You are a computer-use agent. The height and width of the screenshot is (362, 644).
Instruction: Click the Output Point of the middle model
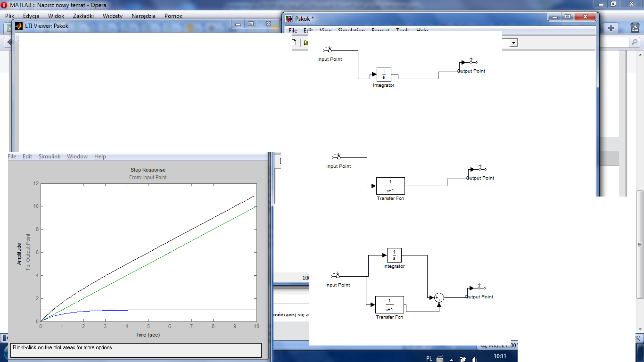coord(480,169)
